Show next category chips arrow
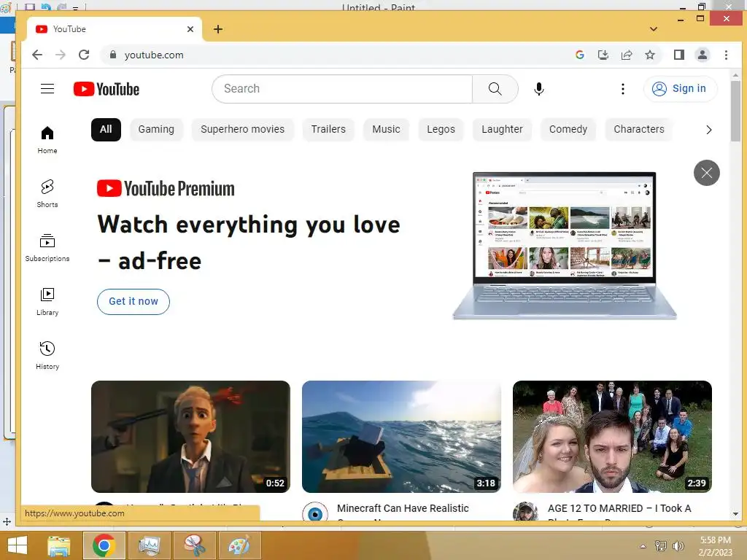Viewport: 747px width, 560px height. pyautogui.click(x=709, y=130)
